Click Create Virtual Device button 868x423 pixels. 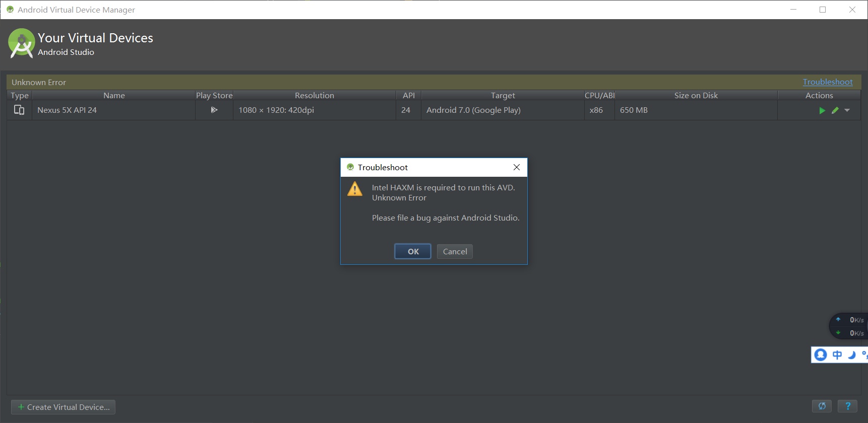tap(64, 407)
